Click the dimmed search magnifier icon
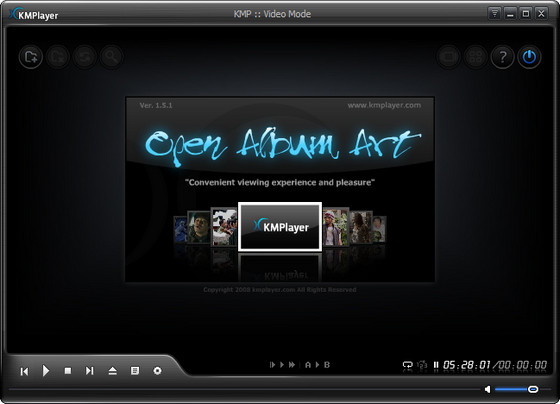 tap(112, 57)
